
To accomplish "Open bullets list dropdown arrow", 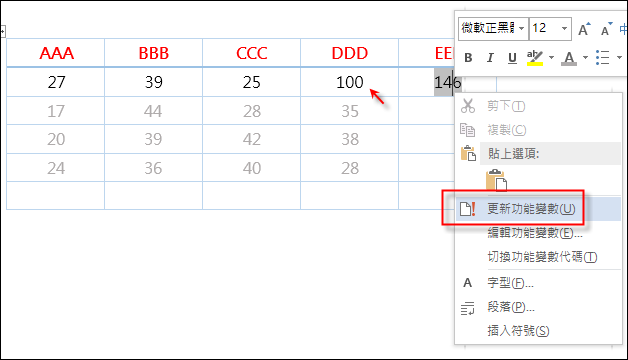I will click(619, 58).
